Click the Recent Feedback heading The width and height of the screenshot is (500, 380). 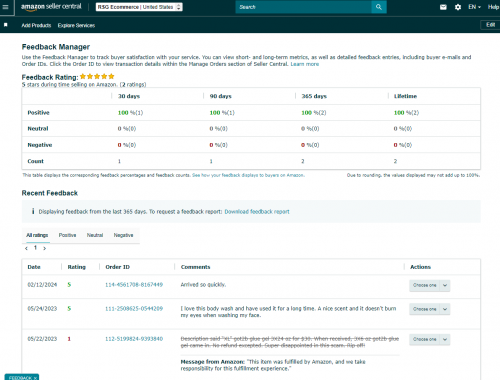coord(50,193)
